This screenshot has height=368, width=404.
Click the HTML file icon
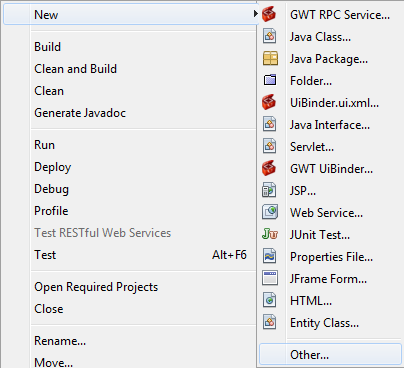269,301
